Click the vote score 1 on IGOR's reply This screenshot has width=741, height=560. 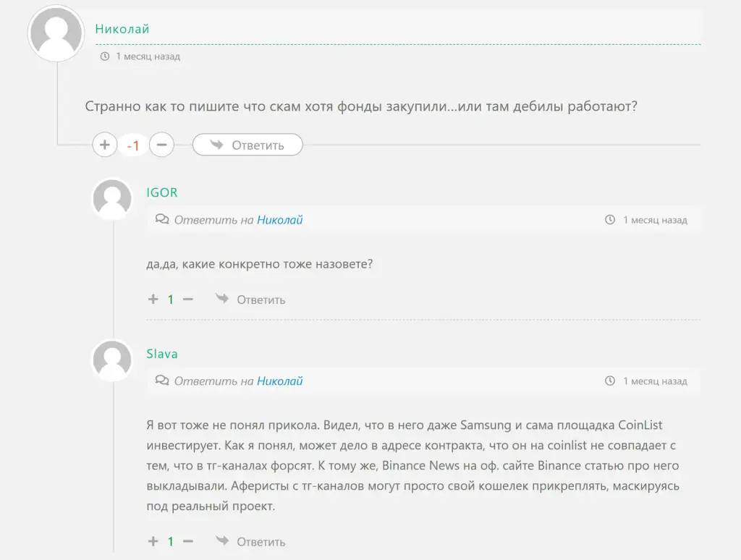171,299
